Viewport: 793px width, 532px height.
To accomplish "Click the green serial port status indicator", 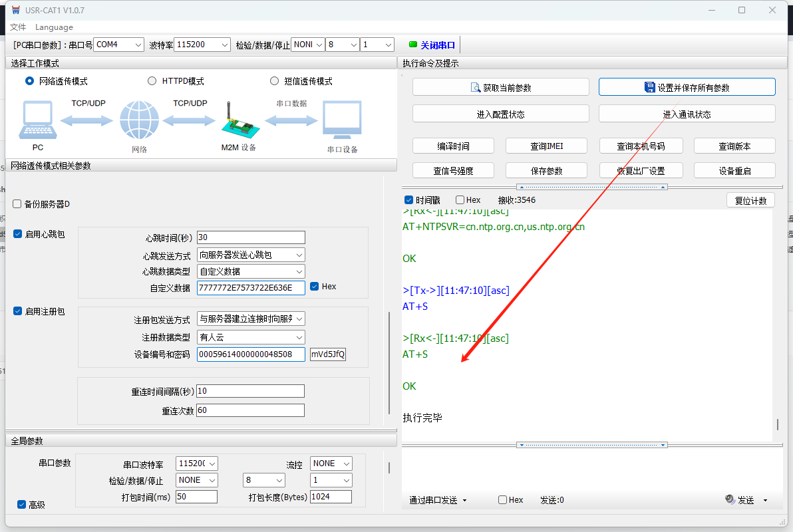I will tap(412, 45).
